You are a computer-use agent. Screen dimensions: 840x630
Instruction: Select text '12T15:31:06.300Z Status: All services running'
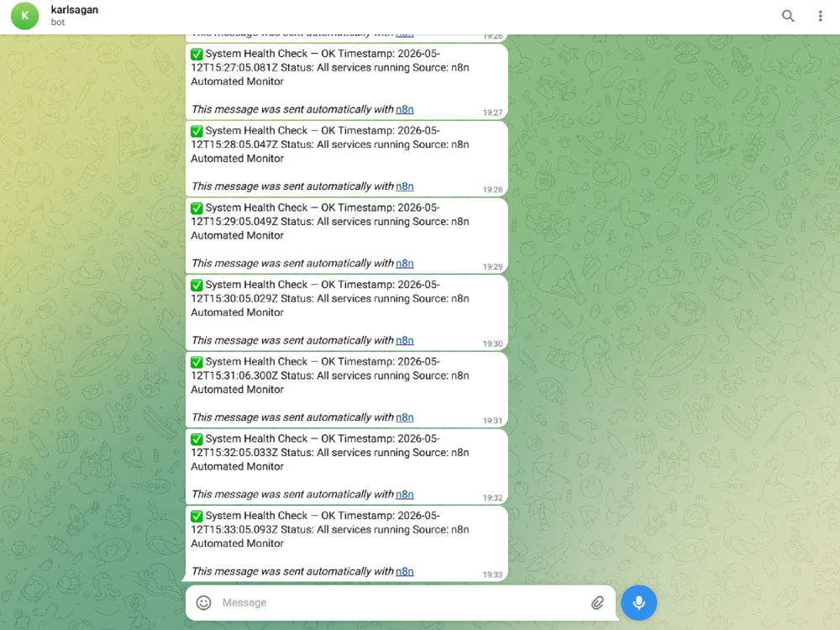click(x=301, y=376)
